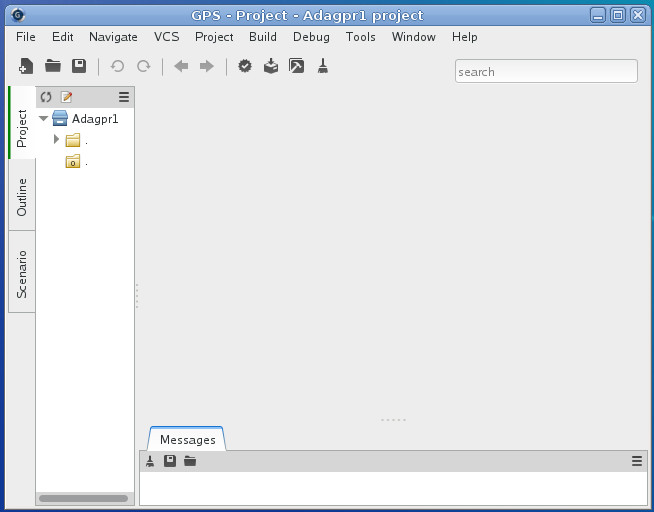The height and width of the screenshot is (512, 654).
Task: Open the Project view hamburger menu
Action: tap(124, 97)
